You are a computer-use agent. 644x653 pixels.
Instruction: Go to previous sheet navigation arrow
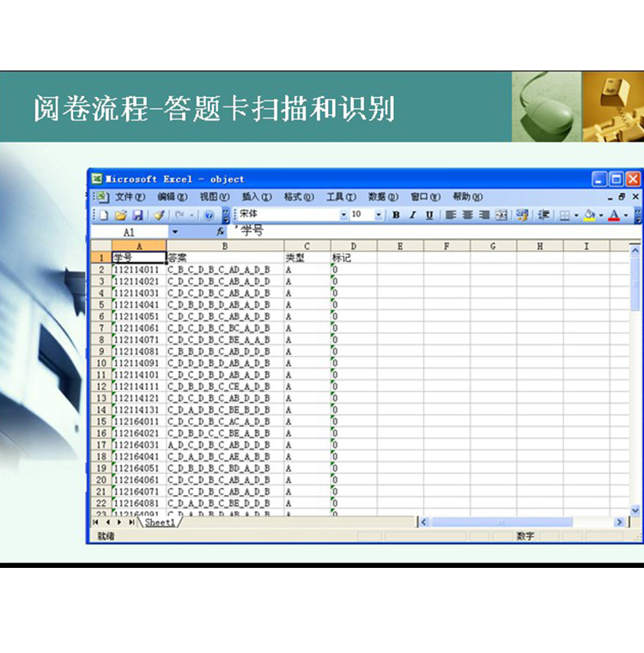(108, 522)
